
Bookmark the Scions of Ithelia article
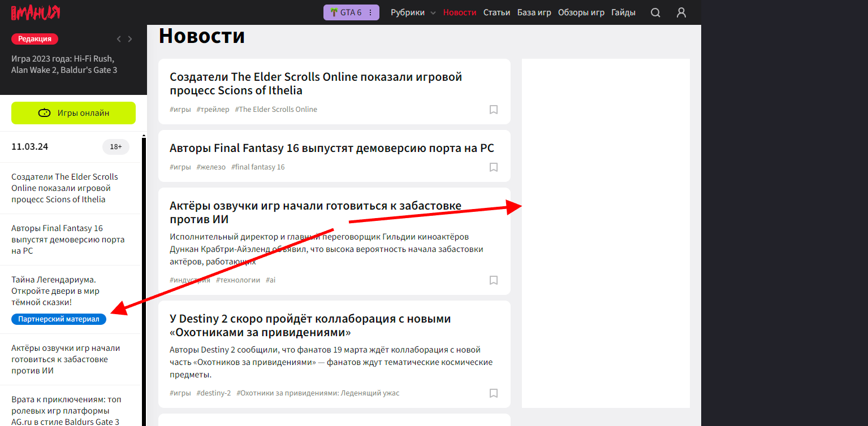tap(493, 110)
